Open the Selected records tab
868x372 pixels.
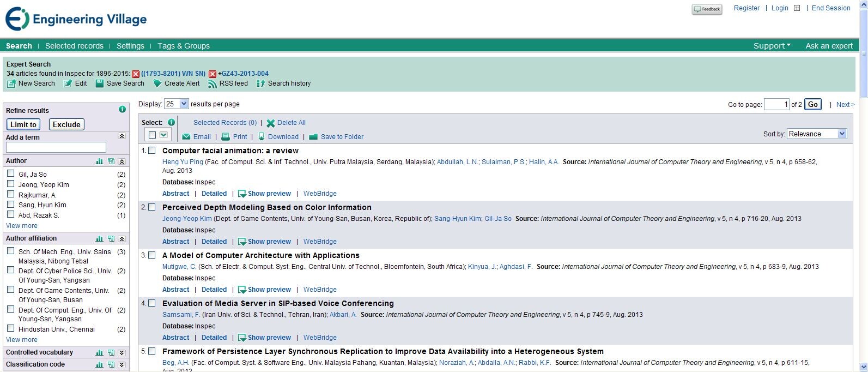[x=74, y=46]
